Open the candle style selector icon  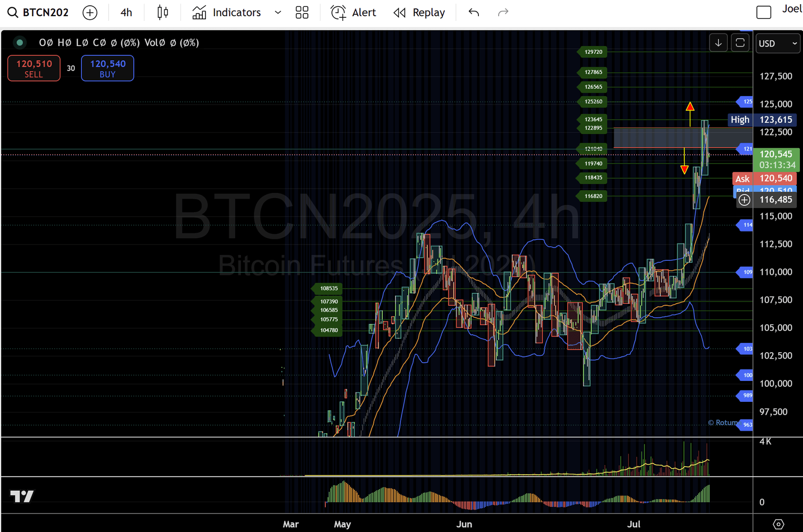163,12
